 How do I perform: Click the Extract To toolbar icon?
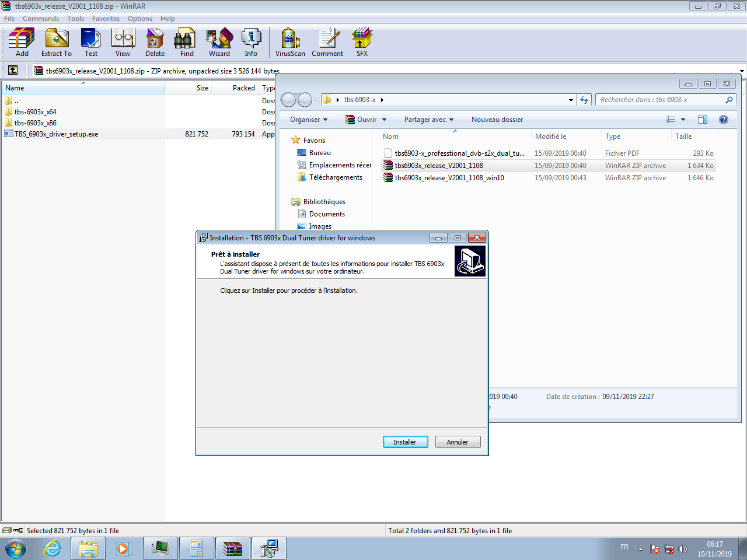tap(57, 43)
